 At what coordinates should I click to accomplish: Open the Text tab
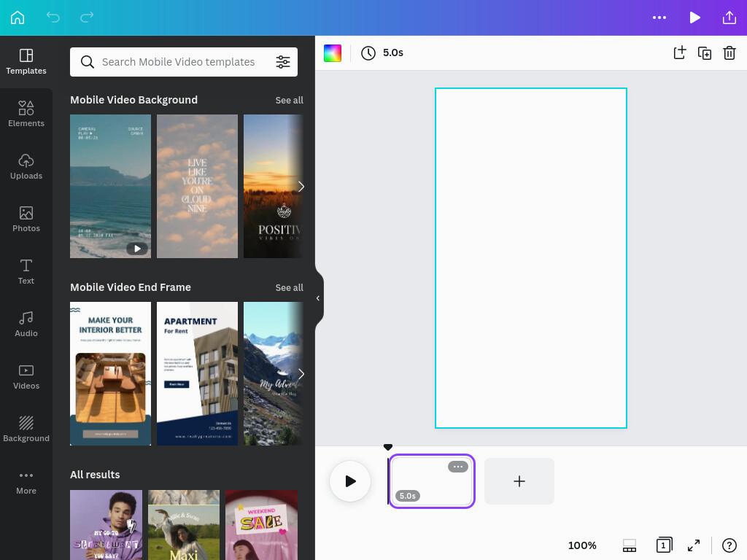click(26, 271)
